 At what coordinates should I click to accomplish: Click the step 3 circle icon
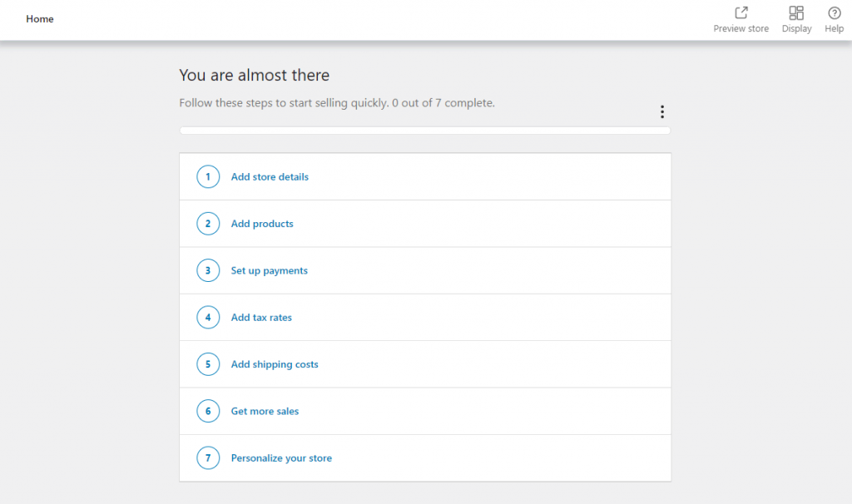pos(208,270)
